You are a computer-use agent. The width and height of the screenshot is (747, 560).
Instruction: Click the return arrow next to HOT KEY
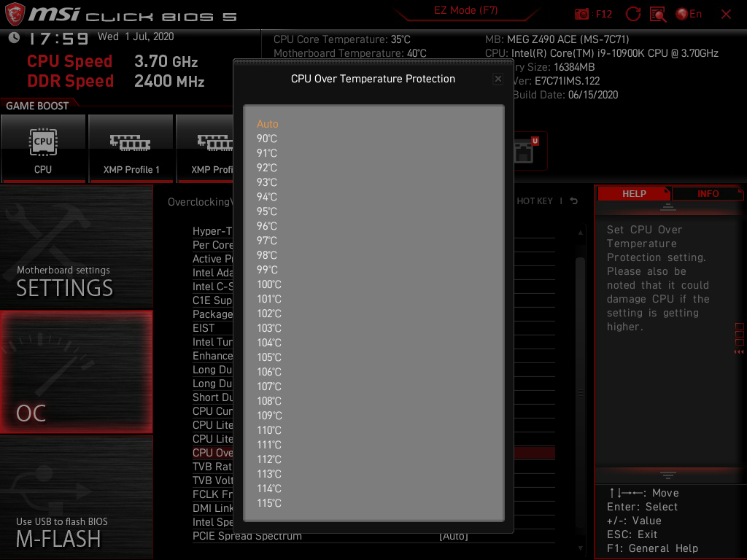(x=573, y=201)
